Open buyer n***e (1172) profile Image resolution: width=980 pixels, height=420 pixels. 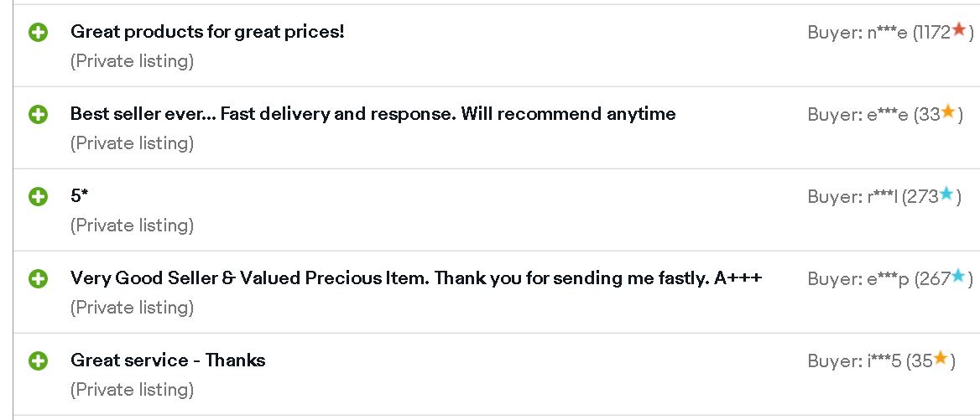[x=890, y=33]
